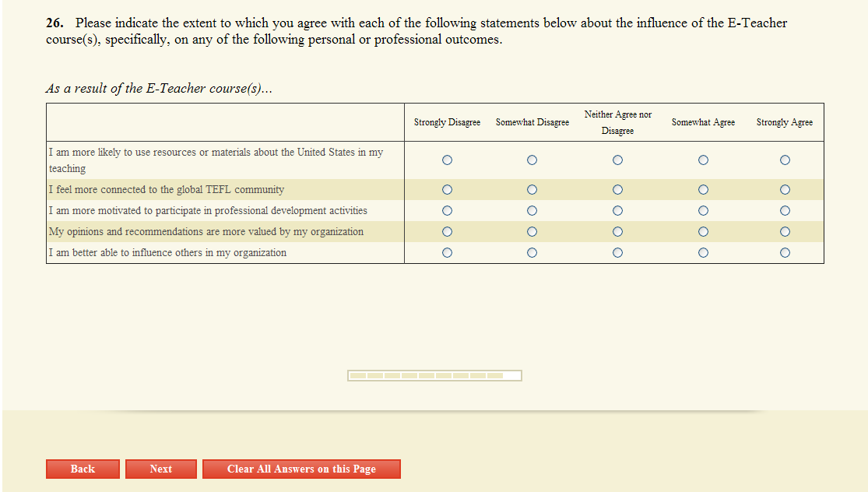Choose Strongly Agree for United States resources statement
The width and height of the screenshot is (868, 492).
pos(785,160)
